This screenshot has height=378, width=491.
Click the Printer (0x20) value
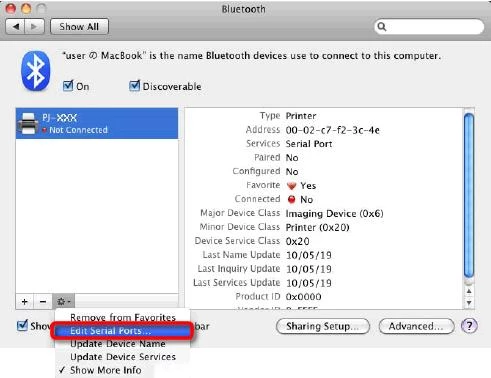click(317, 227)
